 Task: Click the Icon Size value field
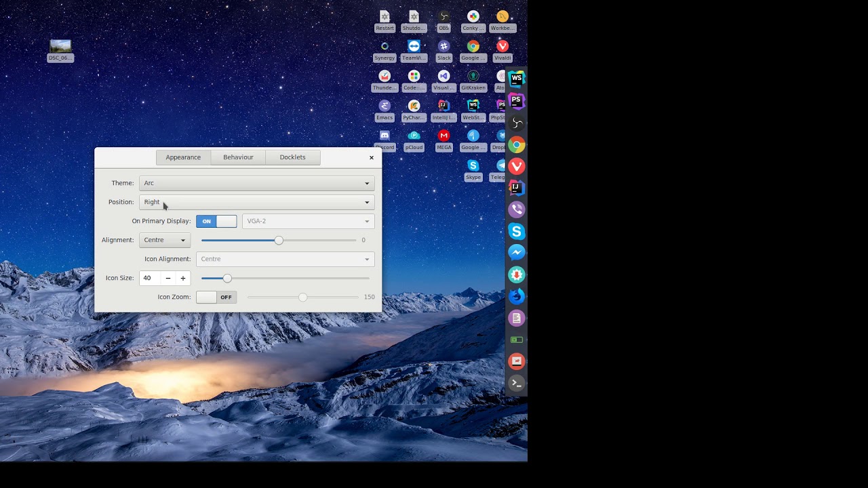coord(150,278)
